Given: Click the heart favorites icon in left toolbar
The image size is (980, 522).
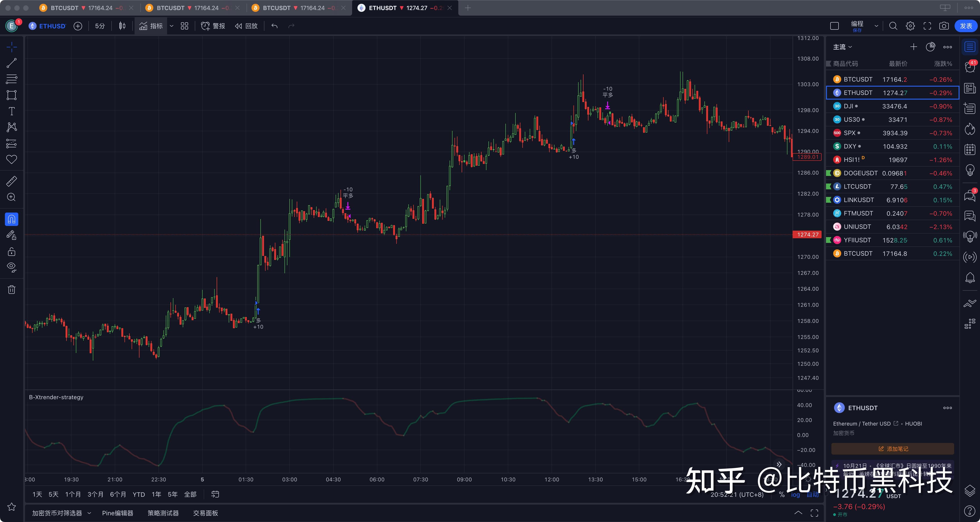Looking at the screenshot, I should coord(11,160).
